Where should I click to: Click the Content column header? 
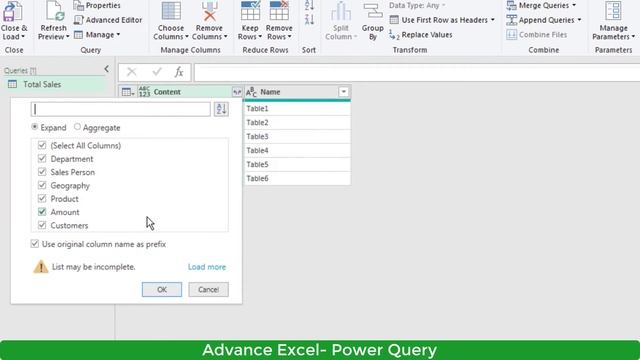[185, 92]
